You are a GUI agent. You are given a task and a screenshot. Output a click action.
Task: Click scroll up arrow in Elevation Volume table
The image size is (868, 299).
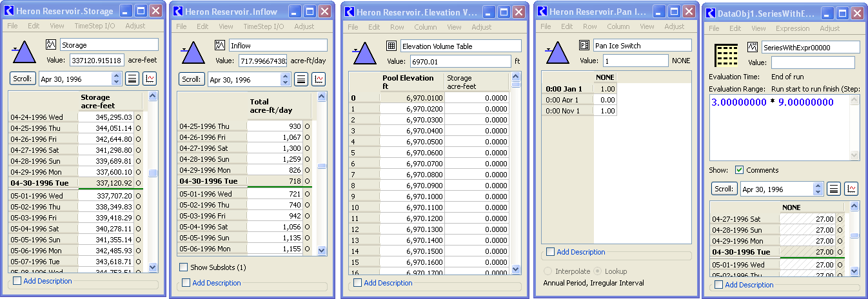(x=516, y=76)
